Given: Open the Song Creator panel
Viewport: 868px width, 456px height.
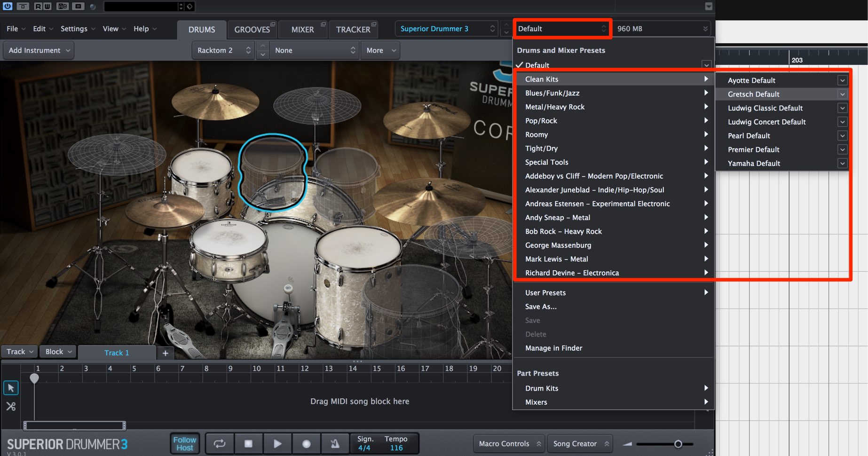Looking at the screenshot, I should click(580, 443).
